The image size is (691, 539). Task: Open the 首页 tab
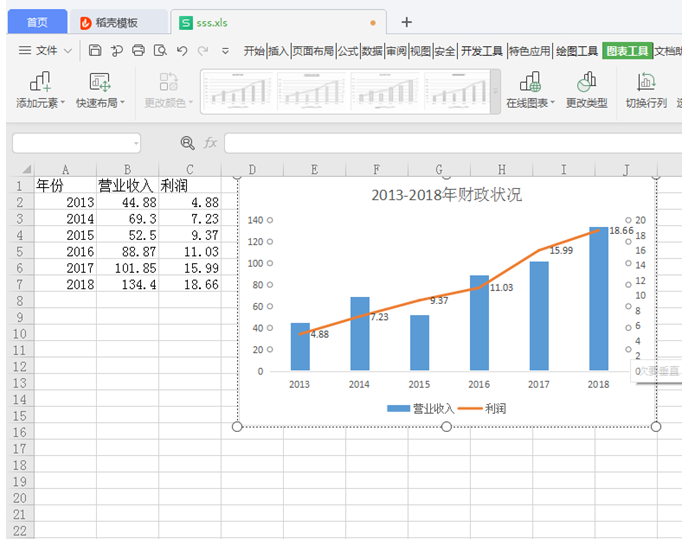tap(37, 22)
